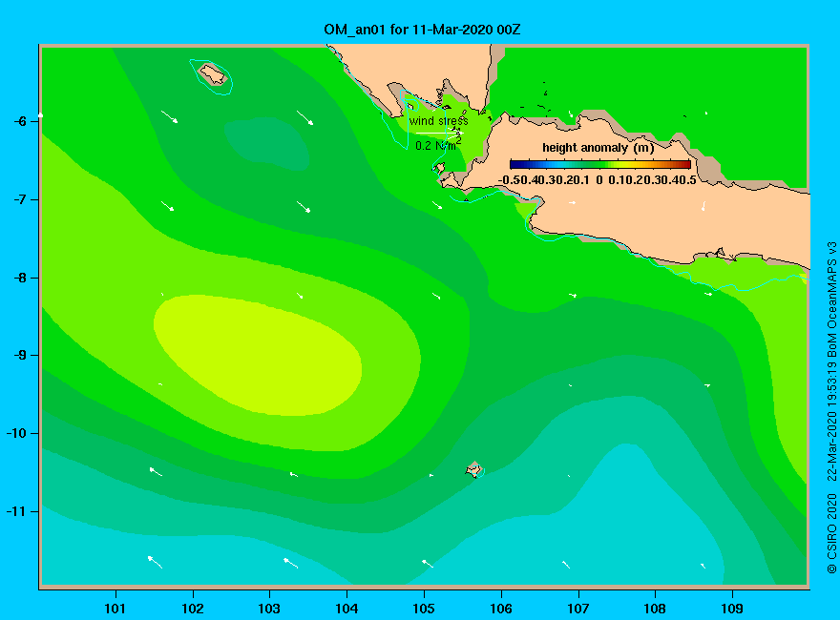Image resolution: width=840 pixels, height=620 pixels.
Task: Click the 'height anomaly (m)' legend label
Action: tap(598, 148)
